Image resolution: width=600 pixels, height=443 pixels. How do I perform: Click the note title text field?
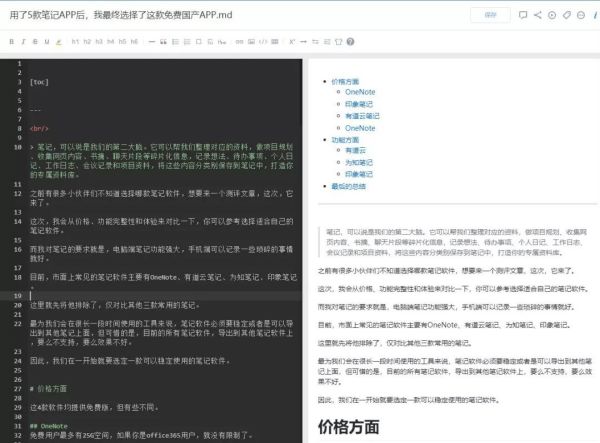pyautogui.click(x=121, y=15)
